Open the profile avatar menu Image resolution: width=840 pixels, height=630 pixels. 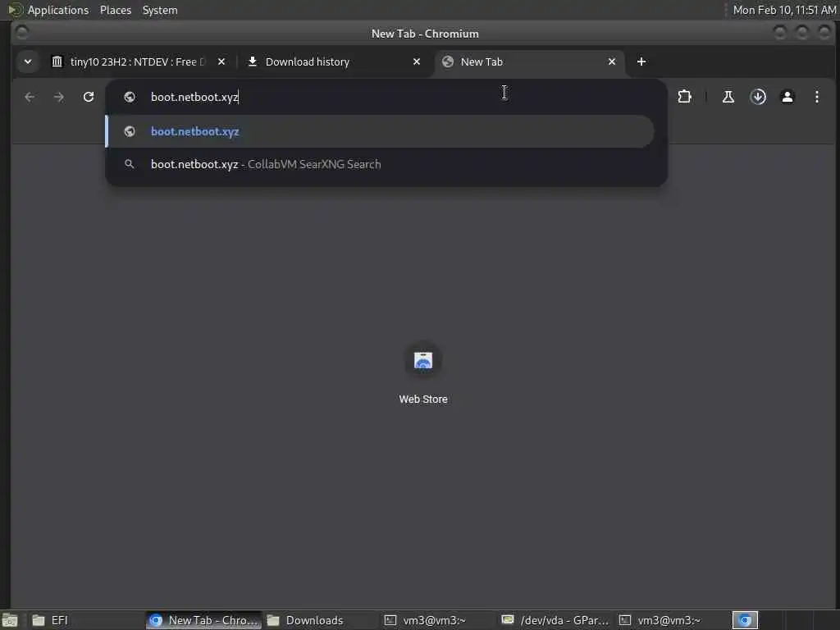pyautogui.click(x=787, y=97)
